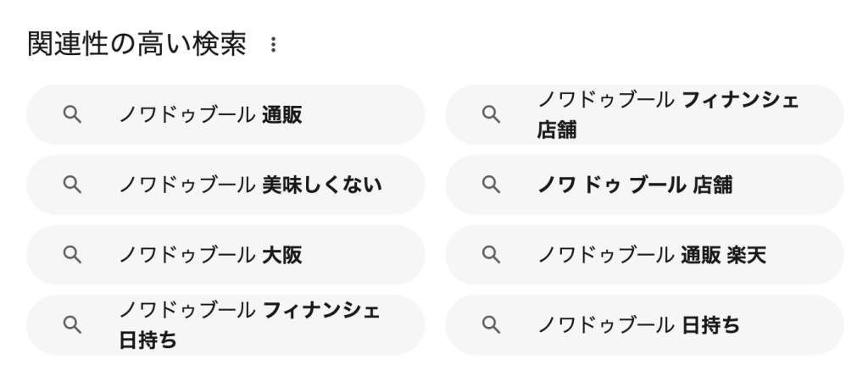Click the 関連性の高い検索 heading
The image size is (868, 387).
coord(137,45)
